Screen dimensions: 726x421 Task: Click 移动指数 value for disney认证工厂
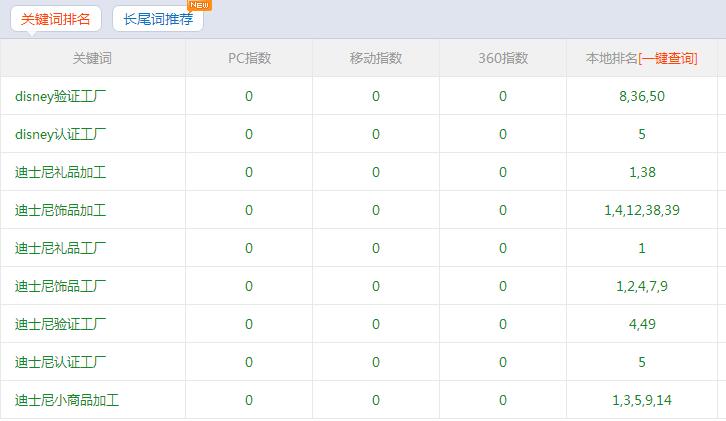(x=376, y=134)
